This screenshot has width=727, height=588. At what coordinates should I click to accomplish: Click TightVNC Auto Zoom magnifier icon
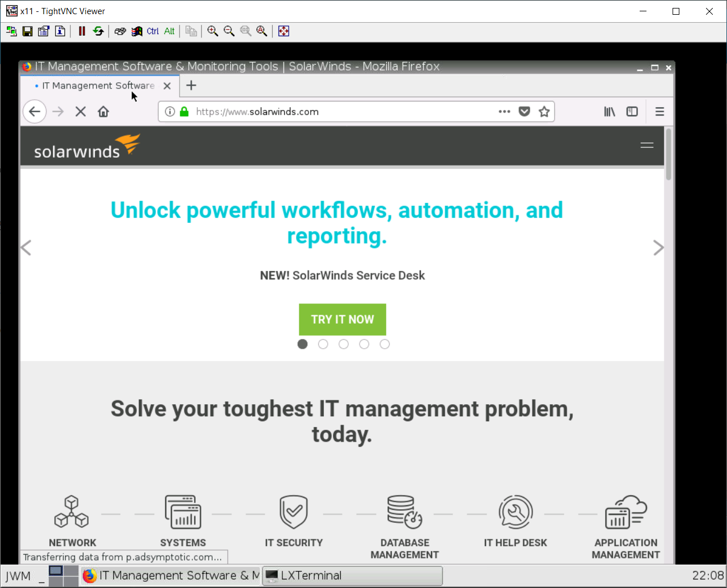click(261, 31)
